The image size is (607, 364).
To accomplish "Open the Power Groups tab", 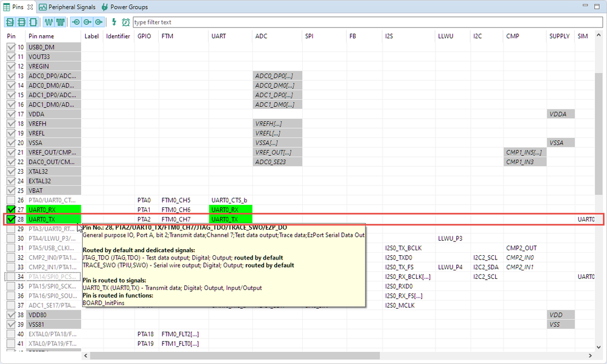I will [125, 7].
